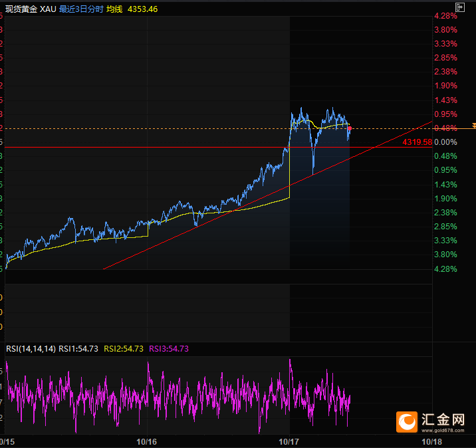
Task: Click the 最近3日分时 period label
Action: (x=81, y=9)
